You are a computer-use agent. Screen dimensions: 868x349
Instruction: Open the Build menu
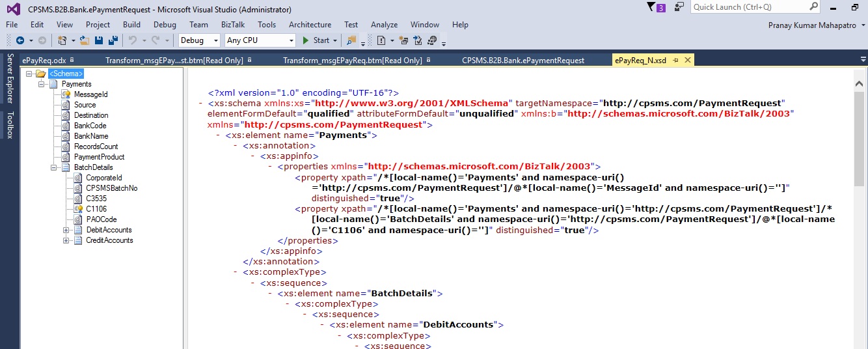(132, 25)
